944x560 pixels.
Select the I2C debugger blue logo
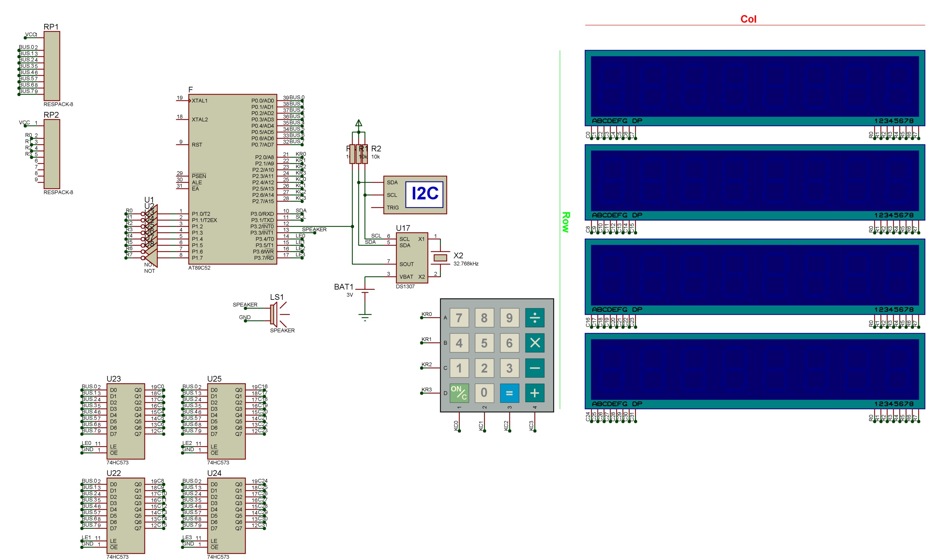(424, 194)
